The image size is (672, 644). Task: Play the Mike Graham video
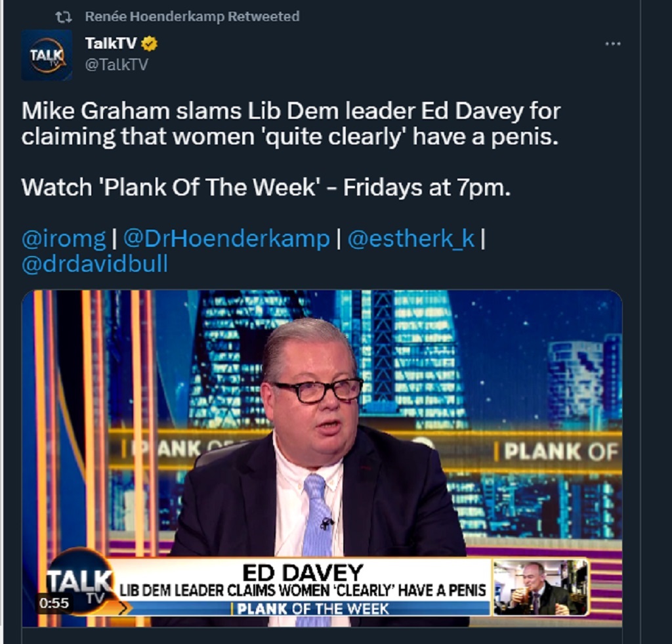pos(322,458)
